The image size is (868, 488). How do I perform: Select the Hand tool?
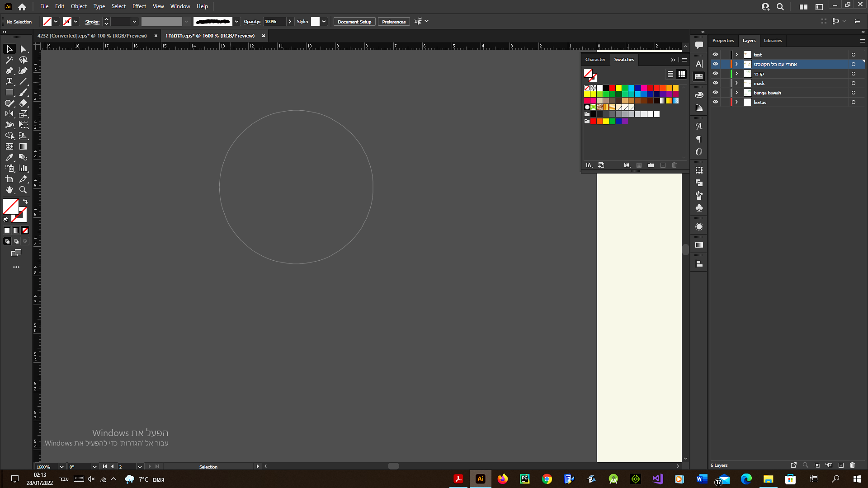tap(9, 190)
